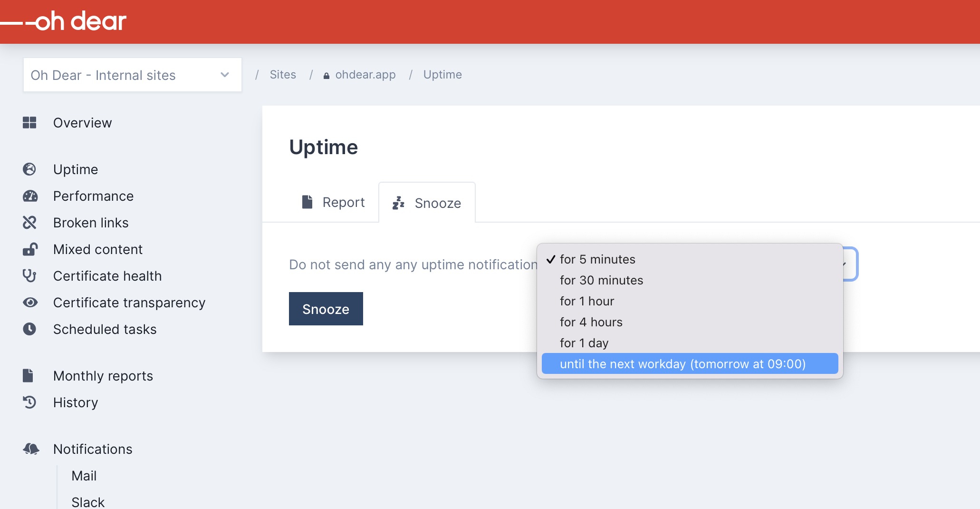
Task: Open the Overview grid icon
Action: [29, 123]
